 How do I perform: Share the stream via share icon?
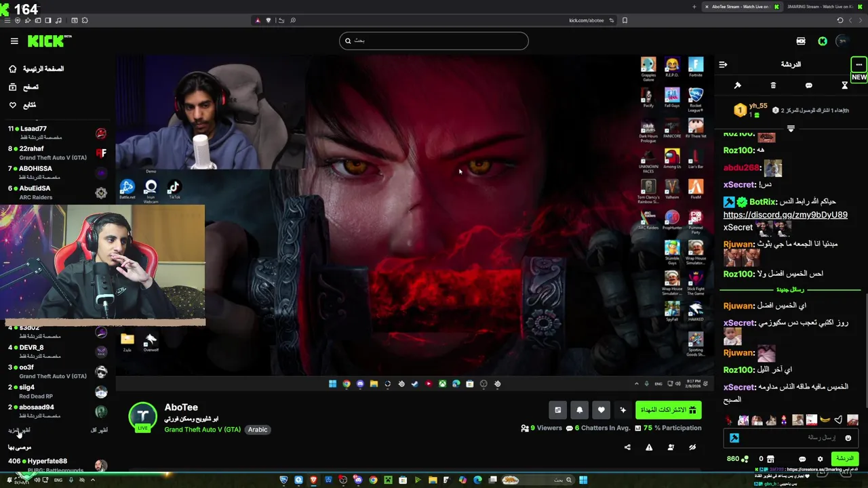point(627,447)
